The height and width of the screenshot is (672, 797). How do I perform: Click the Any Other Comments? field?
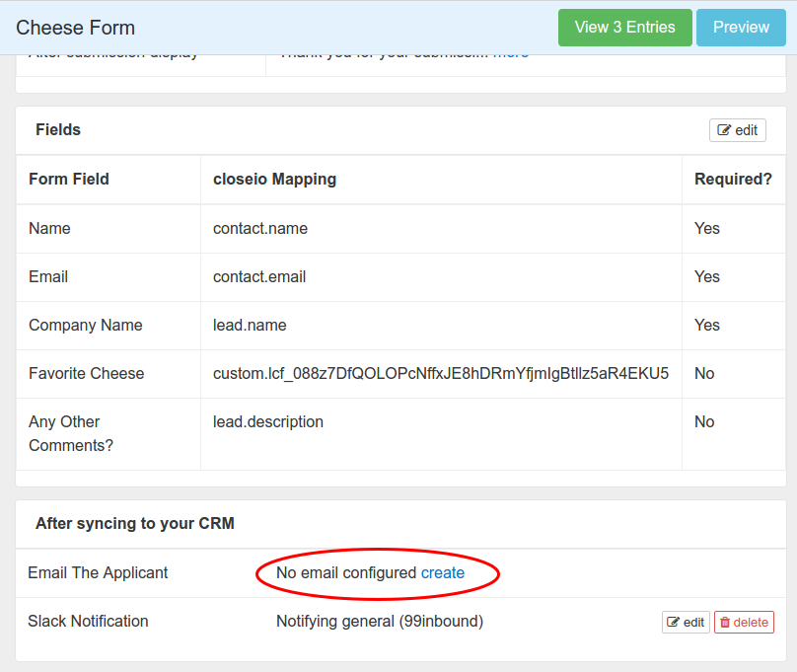pyautogui.click(x=71, y=433)
